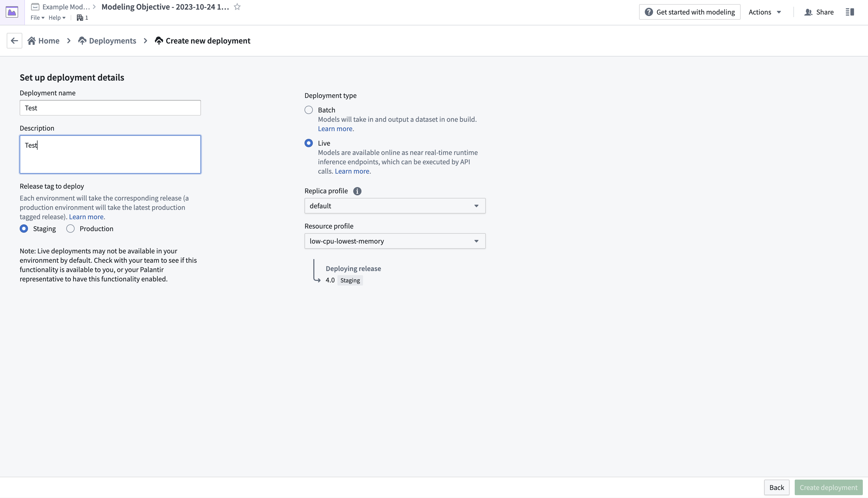Click Learn more link for release tag

point(86,217)
